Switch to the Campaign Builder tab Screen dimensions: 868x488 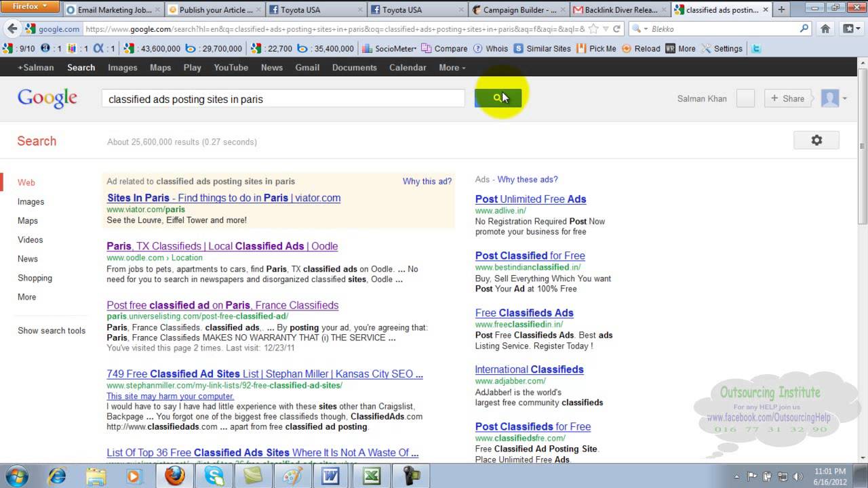(x=518, y=9)
